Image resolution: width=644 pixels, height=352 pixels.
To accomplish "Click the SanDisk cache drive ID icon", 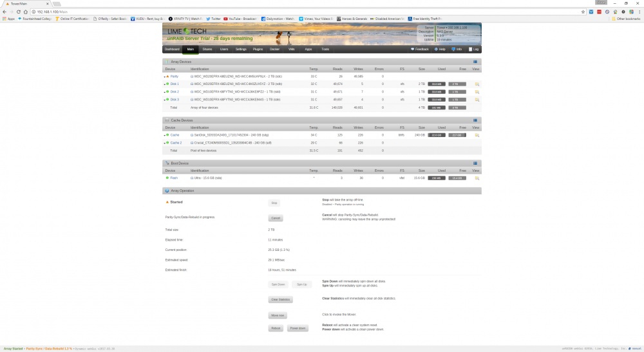I will (192, 135).
